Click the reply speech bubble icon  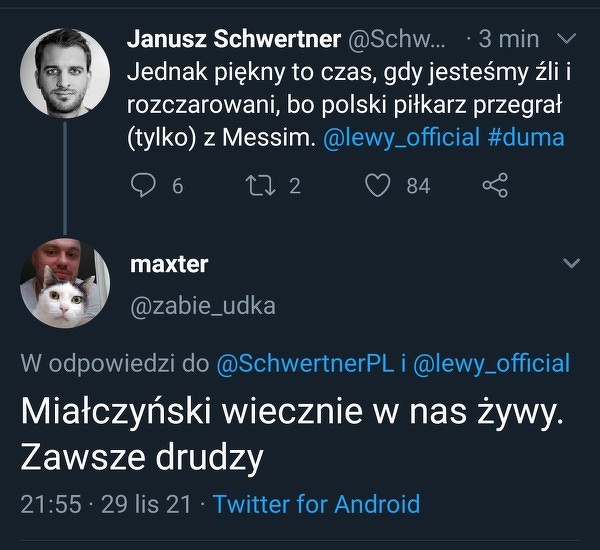click(144, 185)
